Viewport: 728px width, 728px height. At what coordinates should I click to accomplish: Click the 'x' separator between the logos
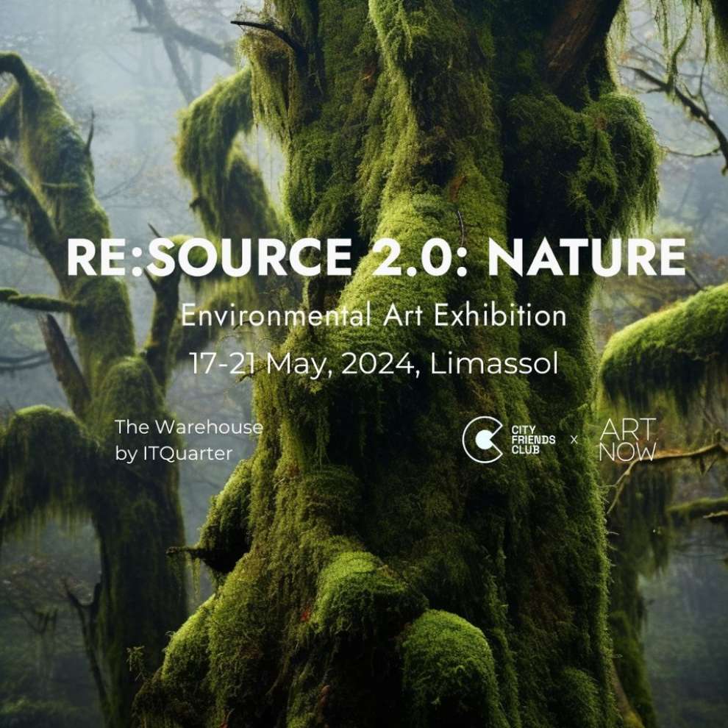click(x=574, y=440)
